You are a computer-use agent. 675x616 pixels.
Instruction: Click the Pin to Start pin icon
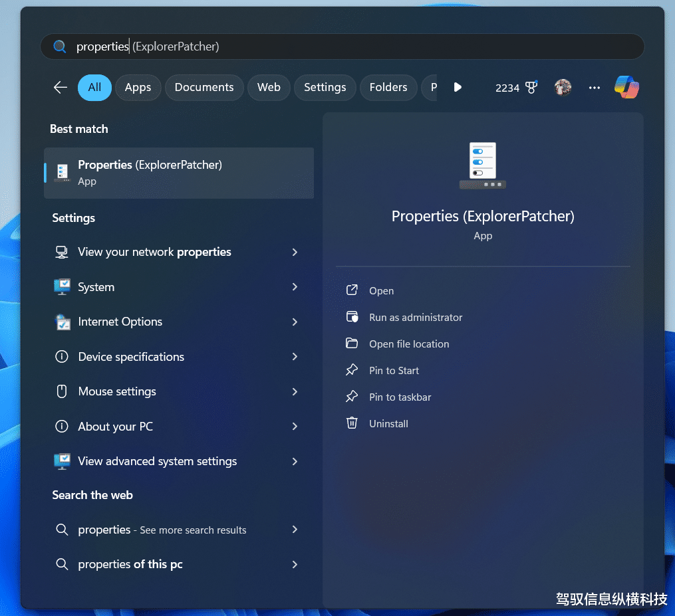352,370
